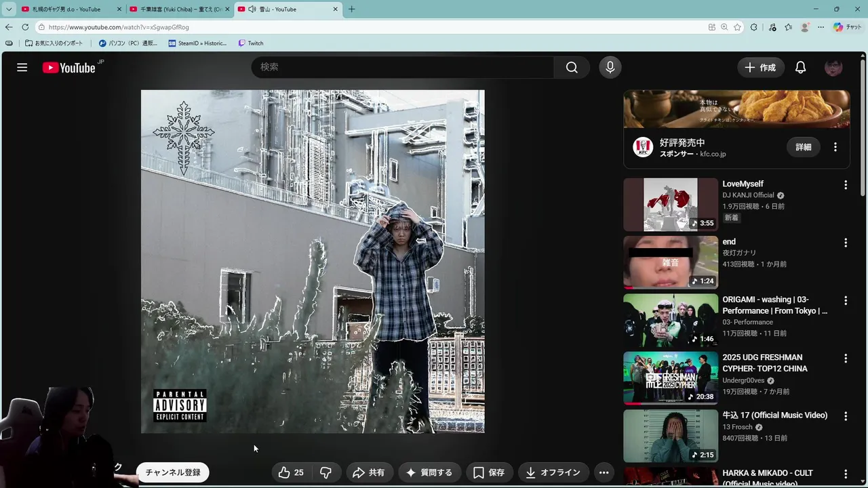
Task: Click the magnifier search button
Action: (572, 67)
